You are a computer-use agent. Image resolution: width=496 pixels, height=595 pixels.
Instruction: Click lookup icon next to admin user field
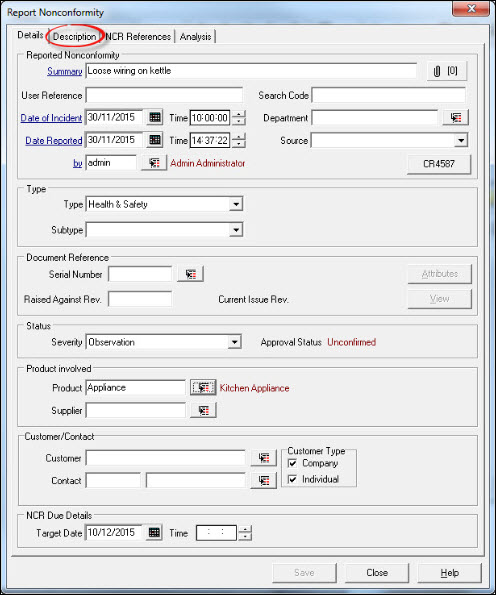point(154,163)
